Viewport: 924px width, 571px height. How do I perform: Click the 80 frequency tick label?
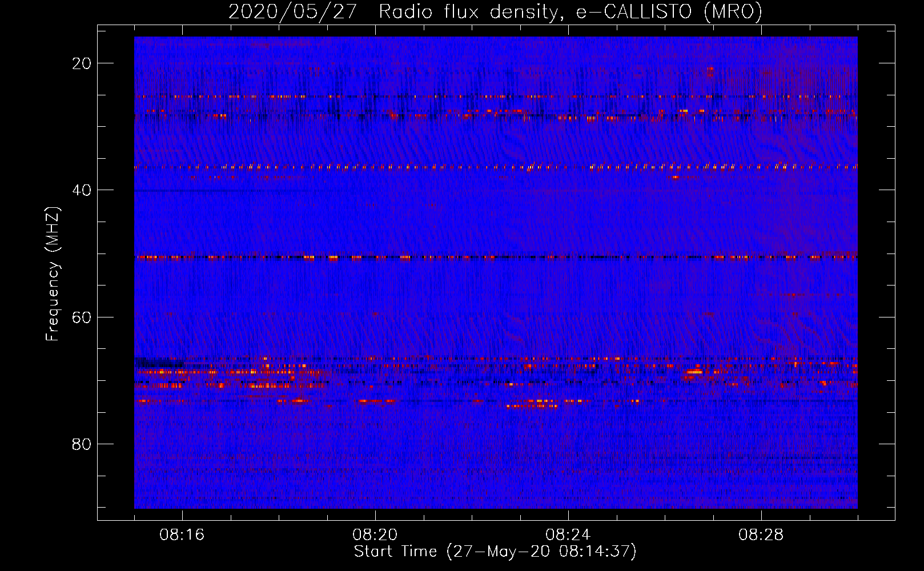point(82,444)
